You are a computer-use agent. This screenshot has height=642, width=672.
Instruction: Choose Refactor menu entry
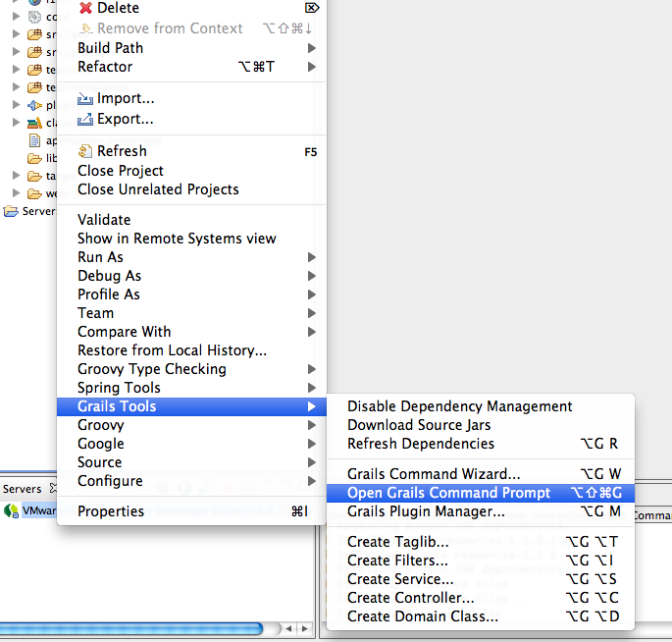191,67
